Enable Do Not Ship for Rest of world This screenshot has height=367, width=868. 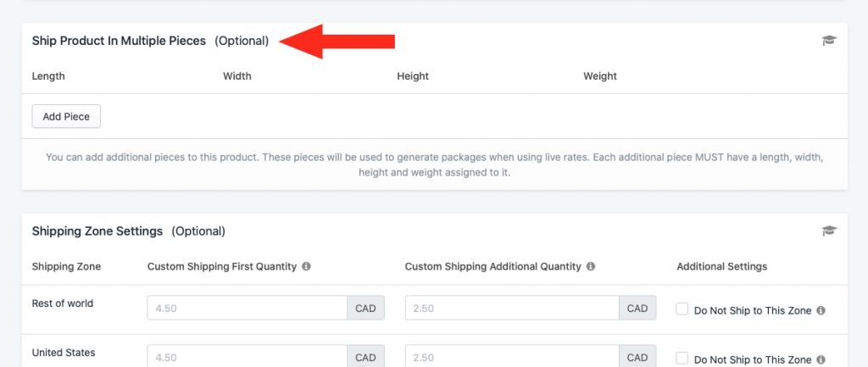click(x=682, y=309)
